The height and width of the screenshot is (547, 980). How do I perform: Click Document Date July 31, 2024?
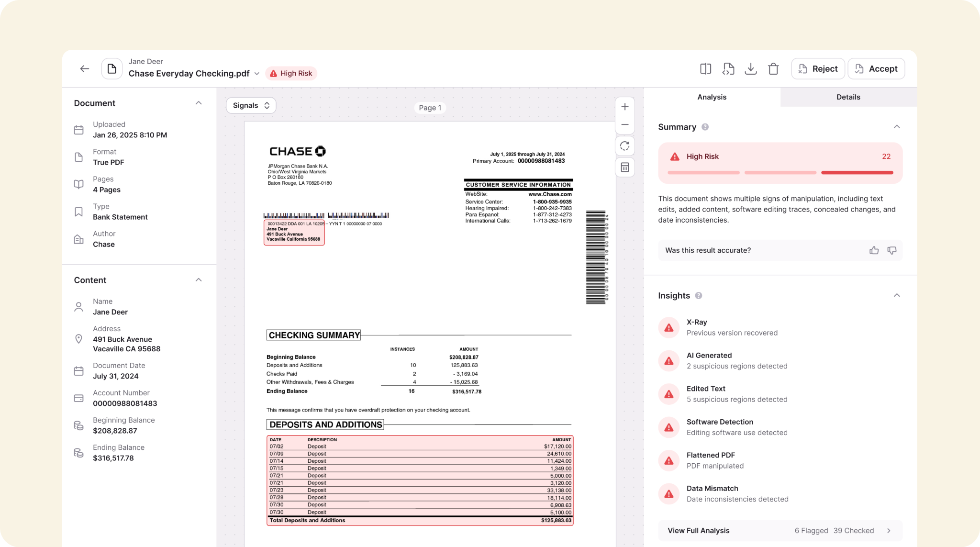click(116, 376)
